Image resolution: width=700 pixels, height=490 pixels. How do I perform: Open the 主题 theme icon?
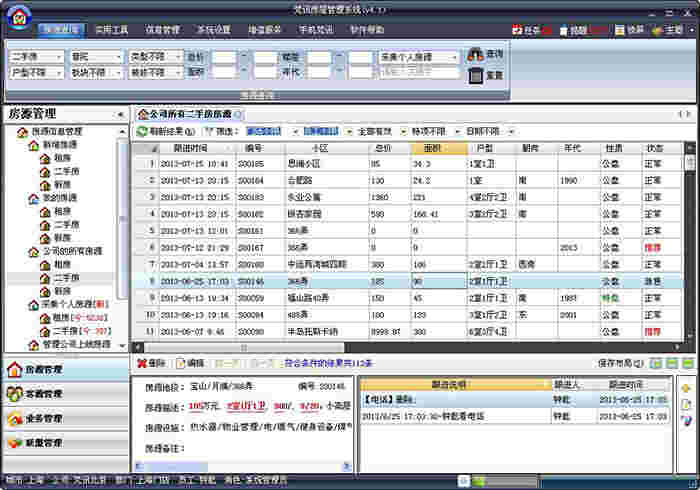click(657, 30)
